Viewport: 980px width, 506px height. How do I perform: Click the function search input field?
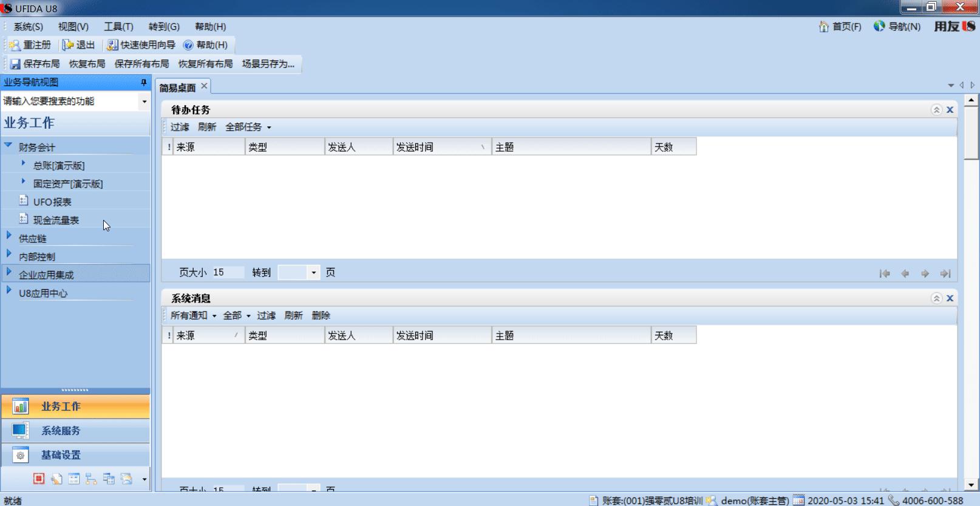[70, 101]
